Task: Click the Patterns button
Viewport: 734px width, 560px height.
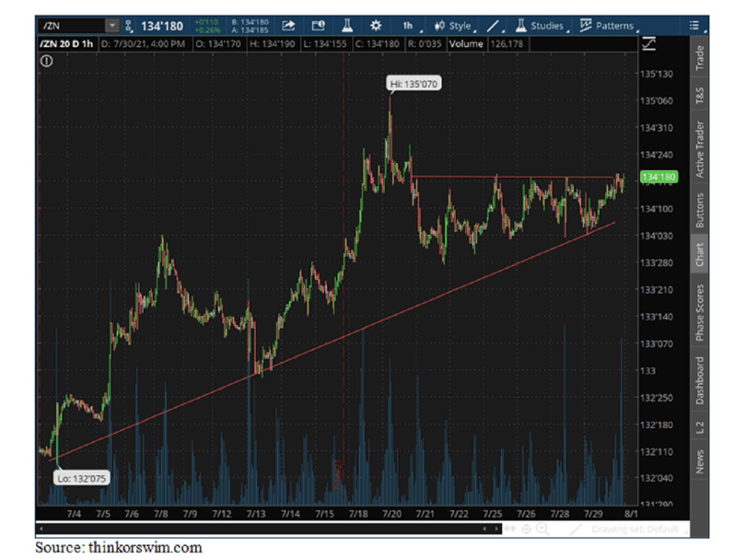Action: (x=608, y=26)
